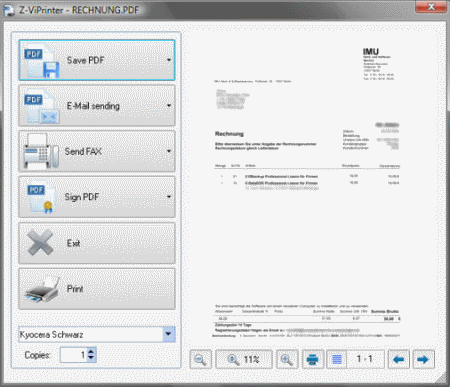
Task: Click the gray X Exit icon
Action: (40, 243)
